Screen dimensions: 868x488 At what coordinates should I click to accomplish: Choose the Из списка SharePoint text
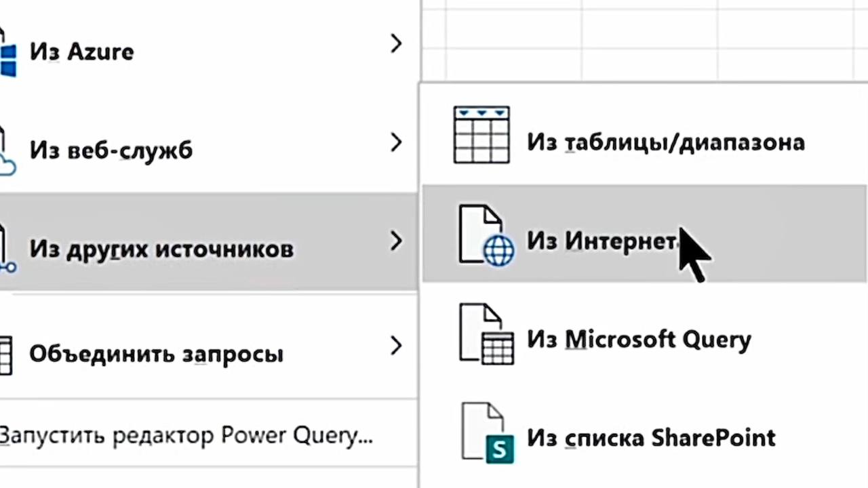651,438
